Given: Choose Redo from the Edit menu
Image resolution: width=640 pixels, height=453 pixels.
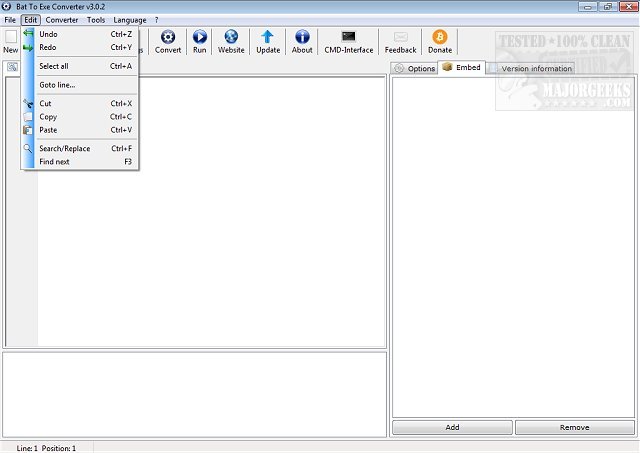Looking at the screenshot, I should point(80,47).
